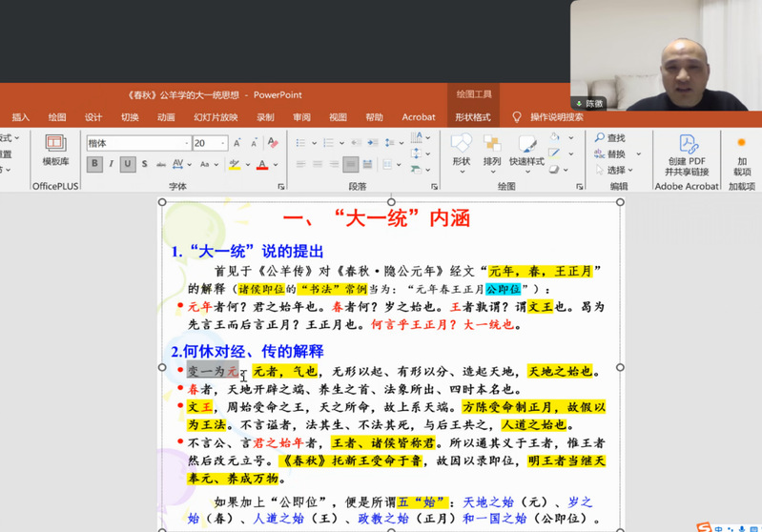Toggle bold formatting button

point(94,164)
